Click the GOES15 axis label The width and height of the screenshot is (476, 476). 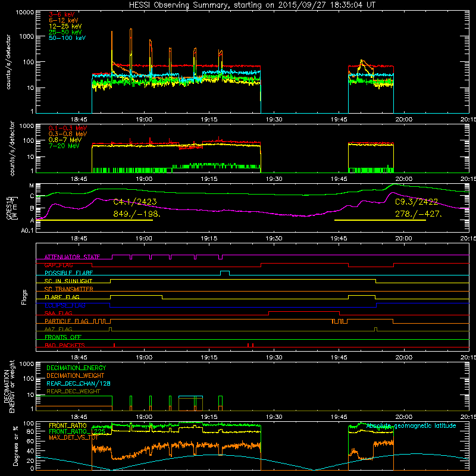[x=11, y=208]
